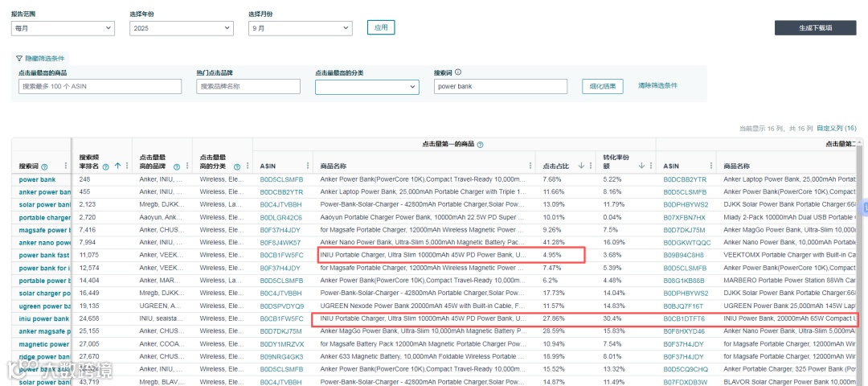Open the 报告范围 dropdown showing 每月

pos(63,28)
